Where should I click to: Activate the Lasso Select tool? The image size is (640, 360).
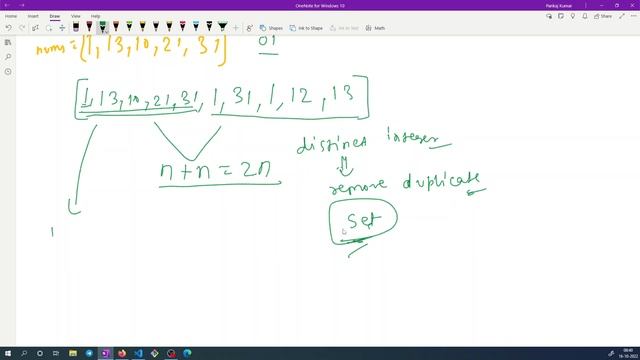[x=49, y=28]
